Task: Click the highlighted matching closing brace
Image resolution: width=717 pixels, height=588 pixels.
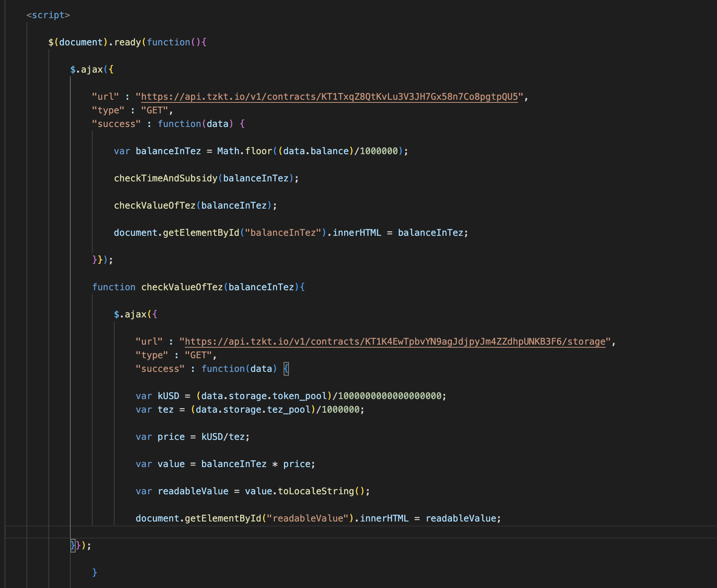Action: [73, 546]
